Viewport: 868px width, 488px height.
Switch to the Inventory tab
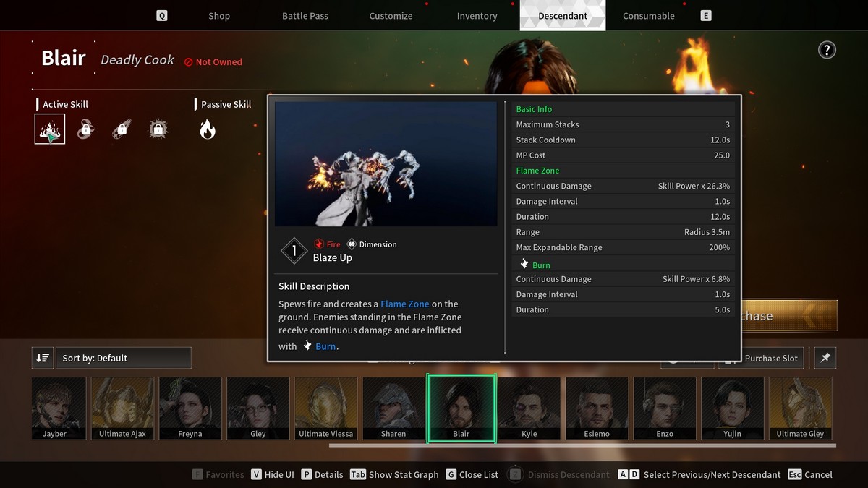477,14
